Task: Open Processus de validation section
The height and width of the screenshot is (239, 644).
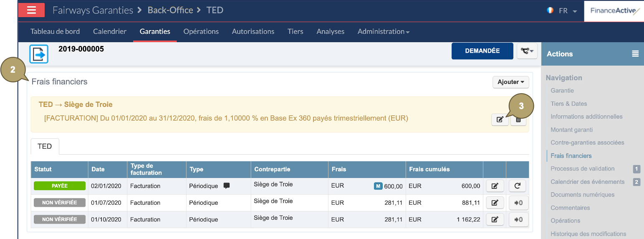Action: [583, 169]
